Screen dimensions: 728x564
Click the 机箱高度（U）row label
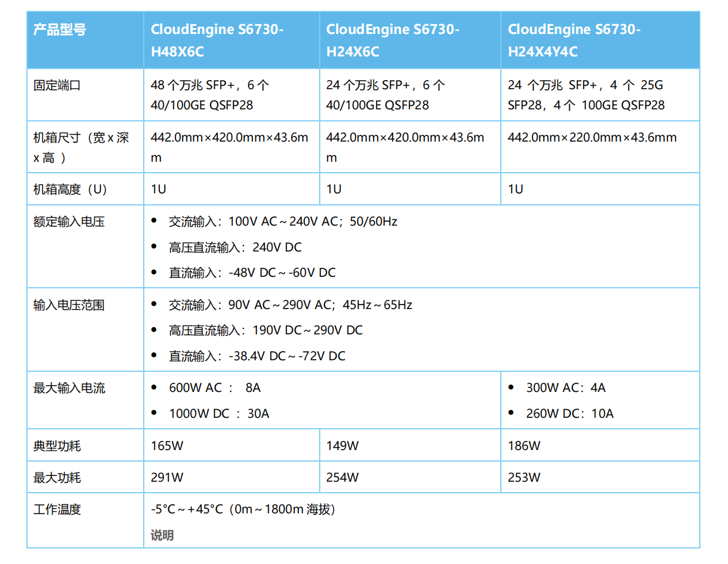pos(70,189)
